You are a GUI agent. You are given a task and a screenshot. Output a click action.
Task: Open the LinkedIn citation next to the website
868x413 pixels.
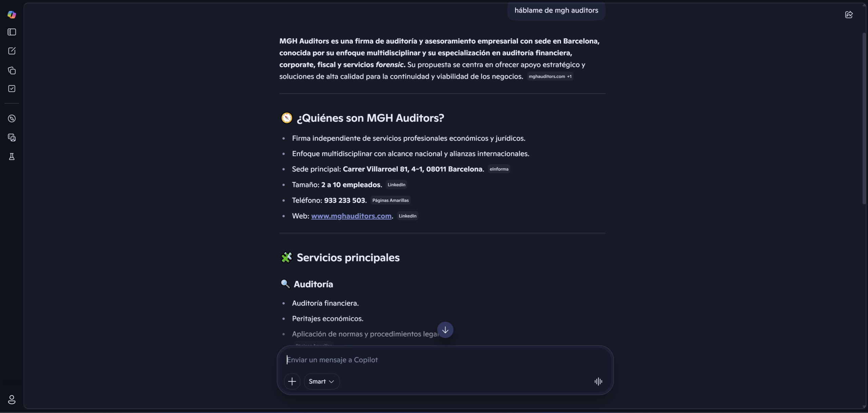(x=407, y=216)
